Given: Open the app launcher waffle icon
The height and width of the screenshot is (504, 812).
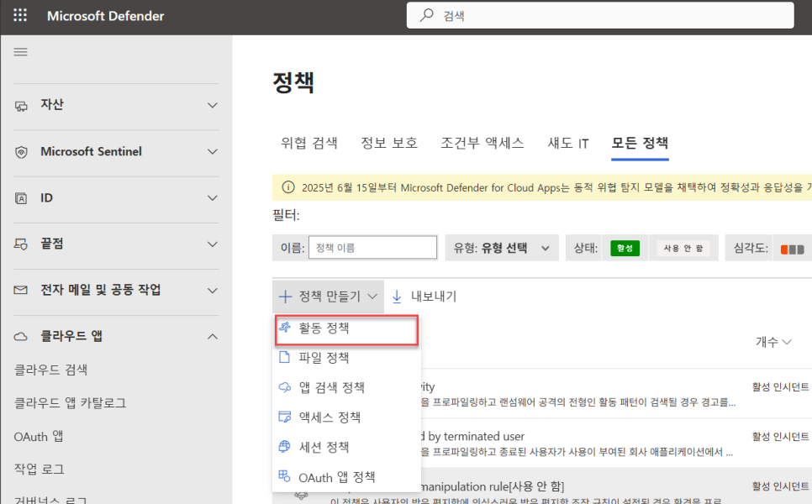Looking at the screenshot, I should click(x=20, y=15).
